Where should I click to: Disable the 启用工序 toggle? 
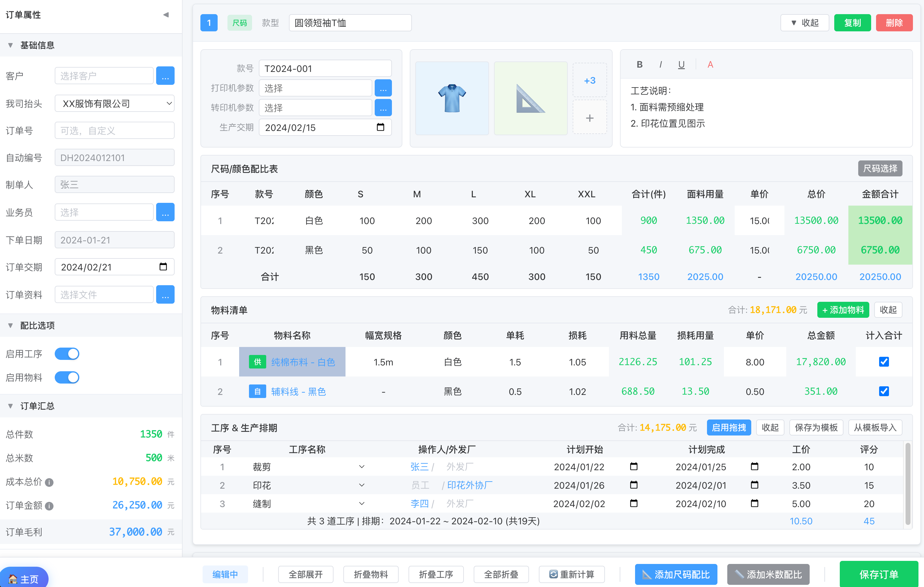[67, 353]
